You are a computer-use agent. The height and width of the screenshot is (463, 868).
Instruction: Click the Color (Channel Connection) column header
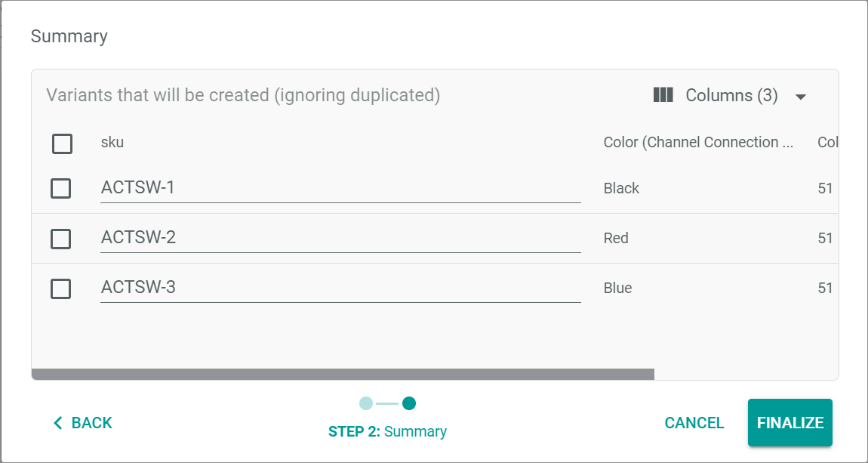[699, 142]
